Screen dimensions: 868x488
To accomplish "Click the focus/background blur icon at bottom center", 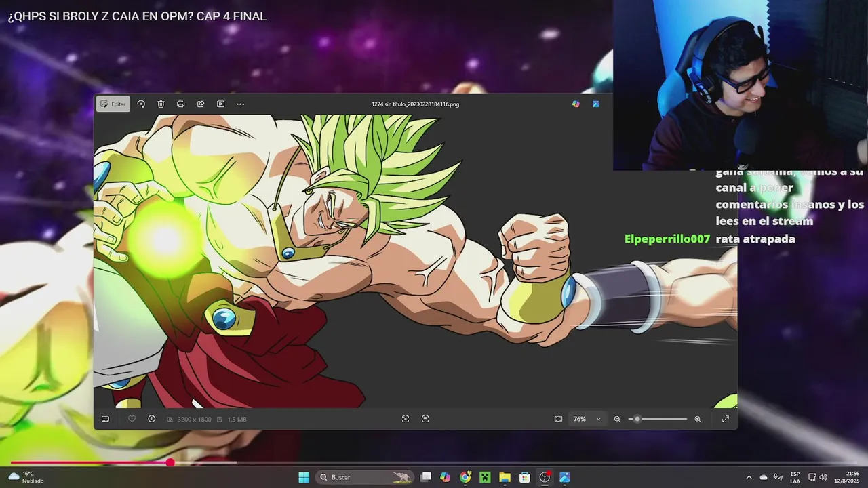I will [406, 419].
